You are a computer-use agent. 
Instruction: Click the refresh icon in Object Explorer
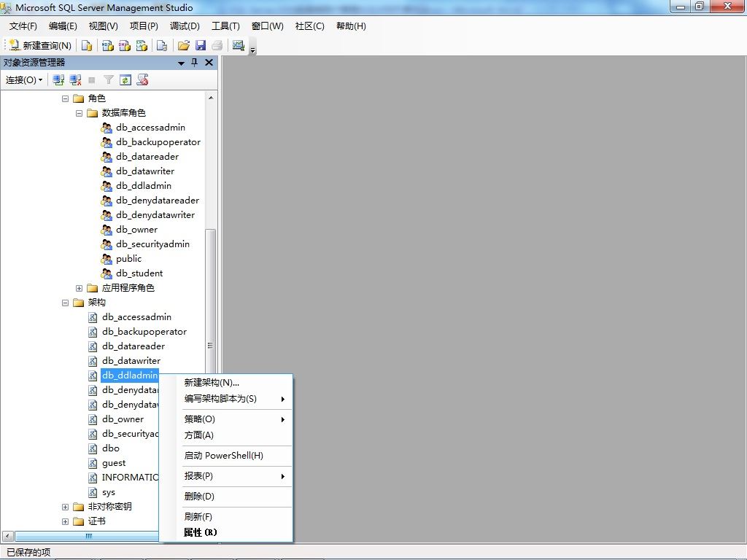pyautogui.click(x=125, y=80)
